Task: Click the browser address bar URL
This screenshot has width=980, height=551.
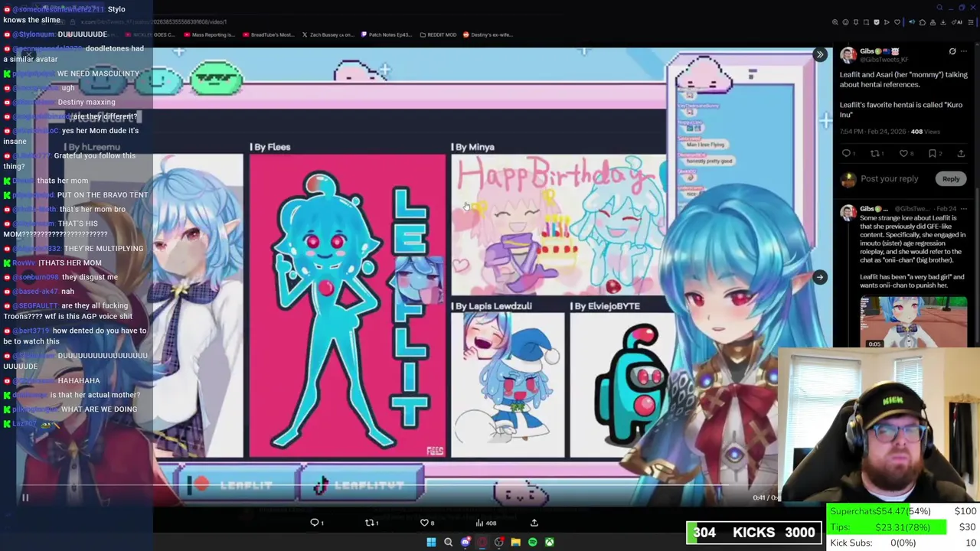Action: [153, 22]
